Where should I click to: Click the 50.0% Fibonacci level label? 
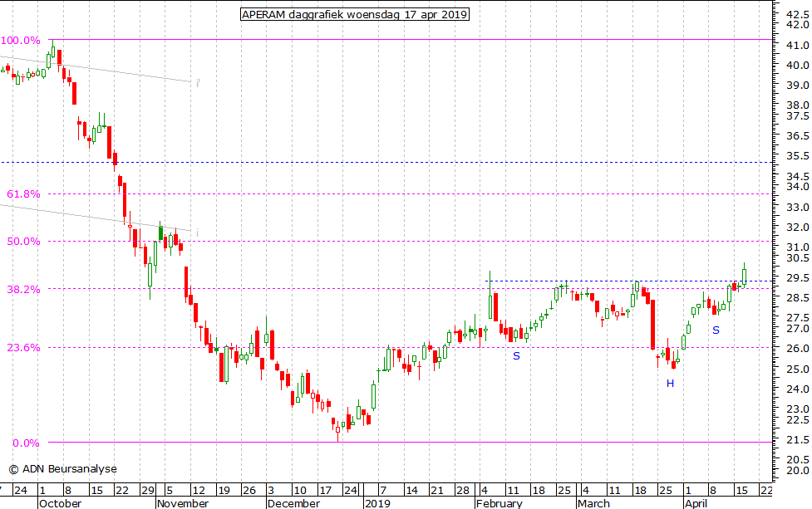pyautogui.click(x=23, y=242)
